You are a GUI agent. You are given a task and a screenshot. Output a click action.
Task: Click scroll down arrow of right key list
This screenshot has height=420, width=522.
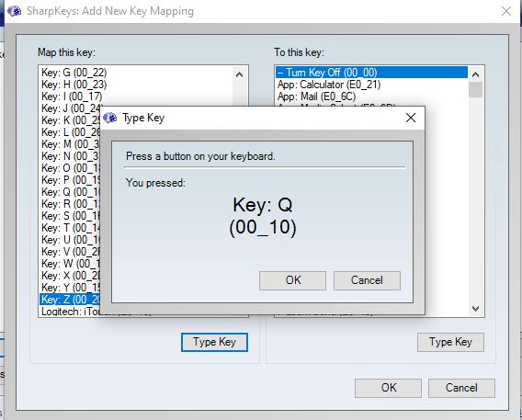476,308
